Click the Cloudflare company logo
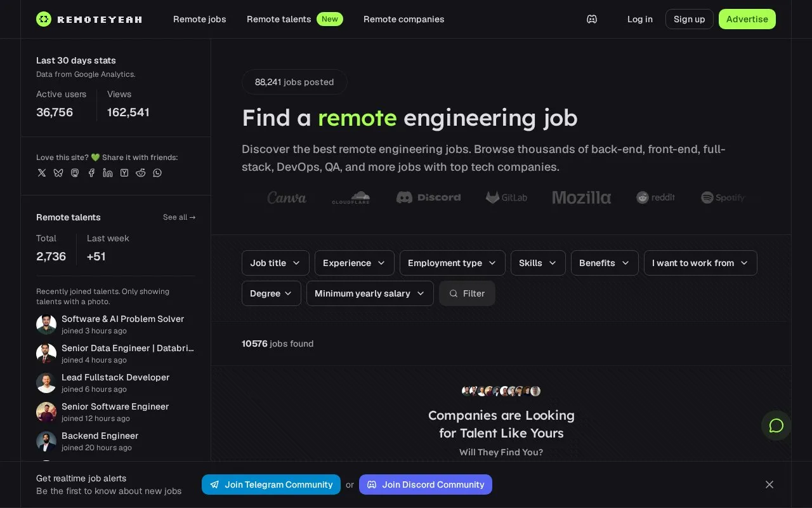 click(351, 197)
